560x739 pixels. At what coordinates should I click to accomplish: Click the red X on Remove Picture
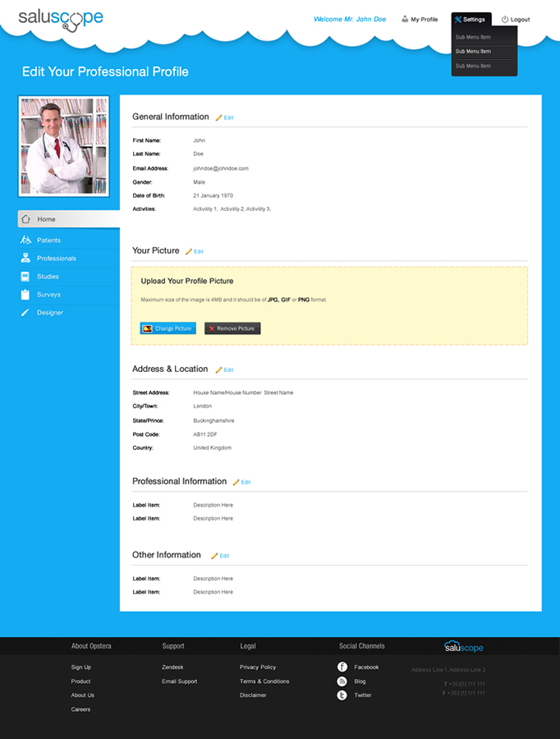tap(212, 328)
